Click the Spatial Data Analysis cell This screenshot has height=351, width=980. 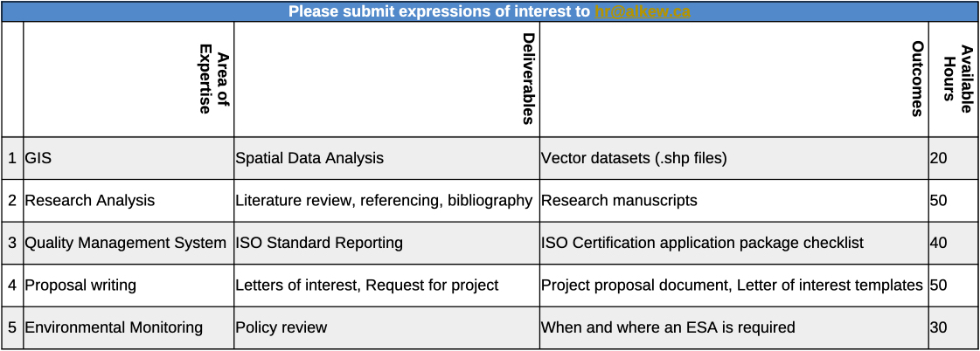pyautogui.click(x=387, y=159)
